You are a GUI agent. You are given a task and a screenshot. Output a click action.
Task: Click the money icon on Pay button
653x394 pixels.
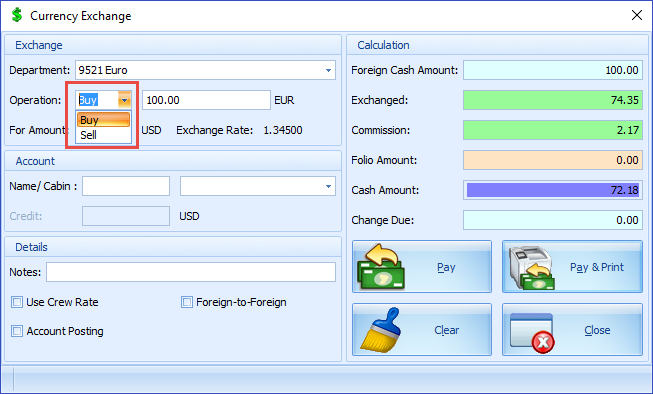point(381,267)
